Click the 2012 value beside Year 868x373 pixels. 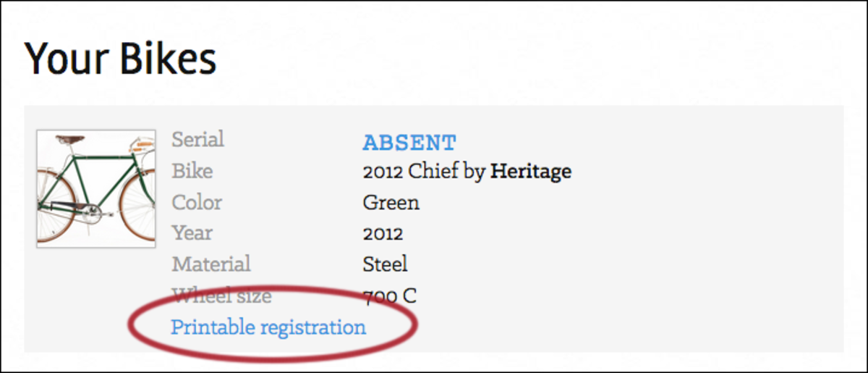[383, 233]
